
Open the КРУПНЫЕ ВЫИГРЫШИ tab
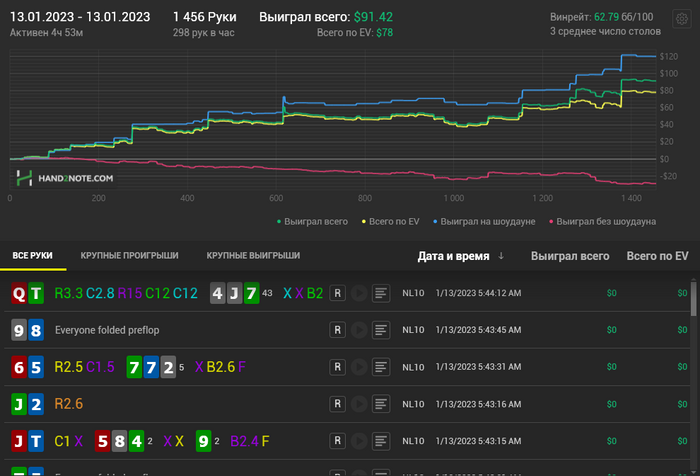pos(253,255)
